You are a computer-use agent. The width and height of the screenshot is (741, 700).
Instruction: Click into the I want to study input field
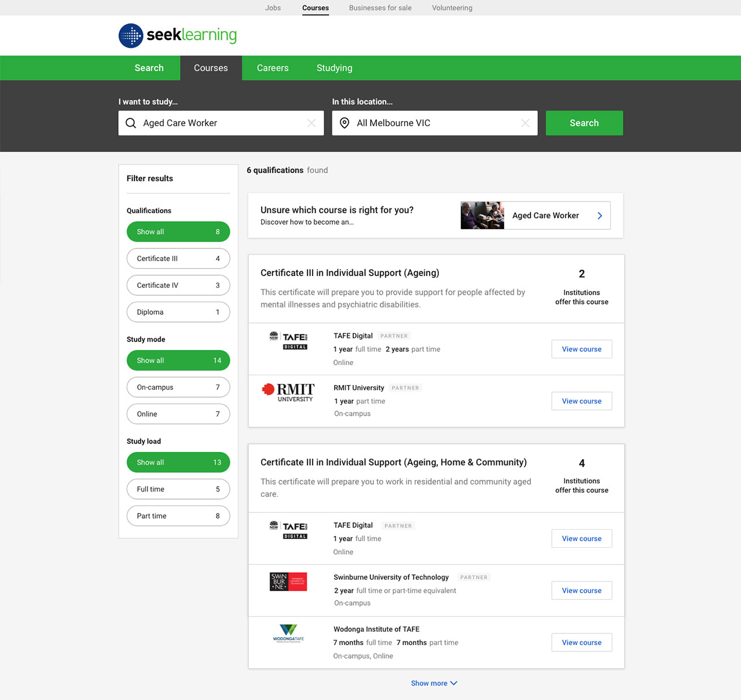(221, 123)
